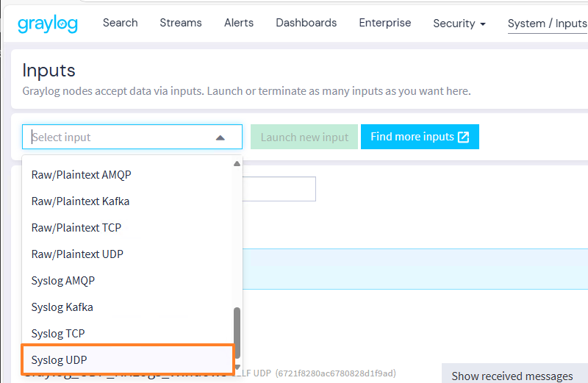The width and height of the screenshot is (588, 383).
Task: Click the Find more inputs button
Action: click(420, 137)
